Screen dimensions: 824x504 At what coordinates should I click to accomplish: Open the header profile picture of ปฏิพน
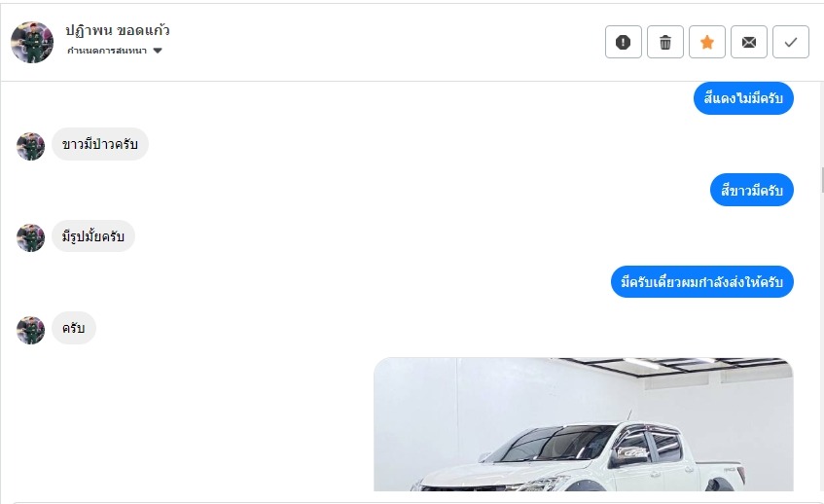pos(32,42)
